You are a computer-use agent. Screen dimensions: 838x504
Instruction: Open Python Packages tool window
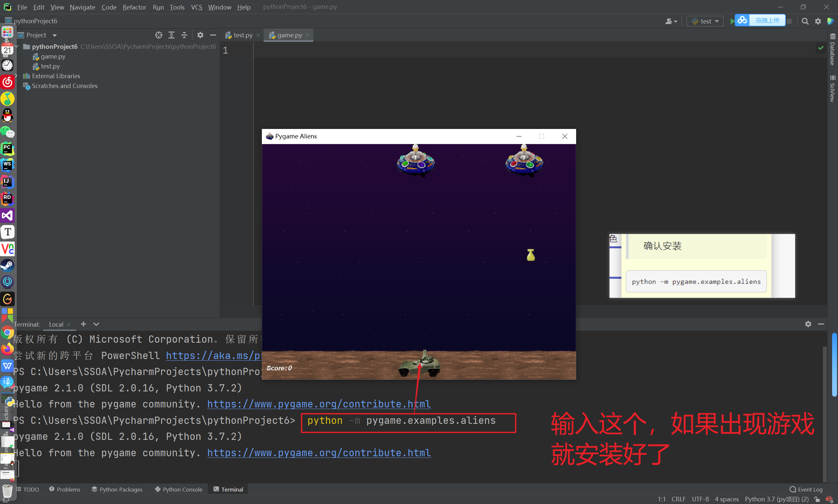coord(117,489)
